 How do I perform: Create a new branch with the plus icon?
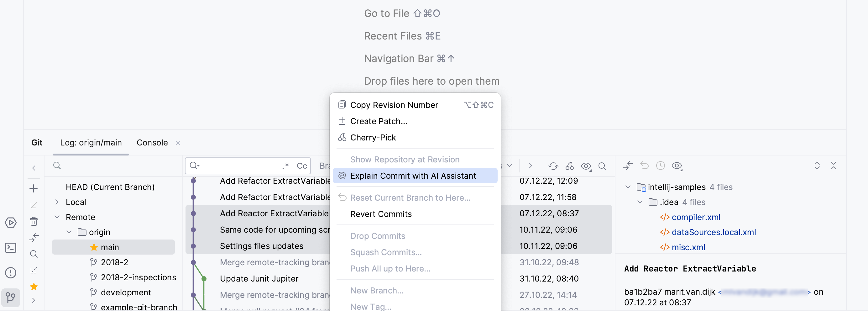(34, 188)
